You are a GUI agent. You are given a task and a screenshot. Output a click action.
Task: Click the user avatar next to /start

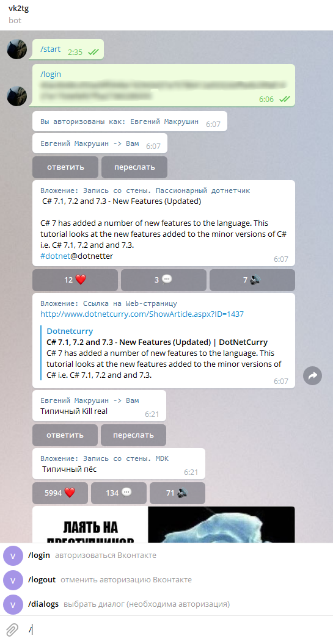tap(17, 49)
